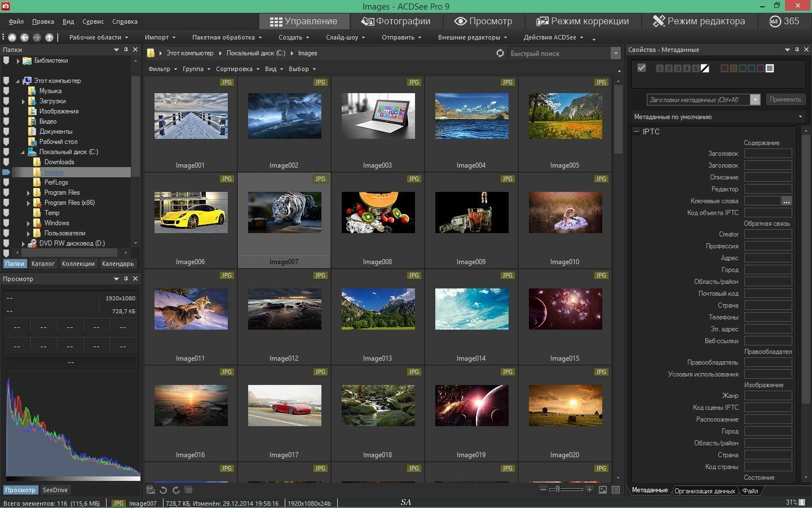Viewport: 812px width, 508px height.
Task: Switch to thumbnails view mode icon
Action: (603, 490)
